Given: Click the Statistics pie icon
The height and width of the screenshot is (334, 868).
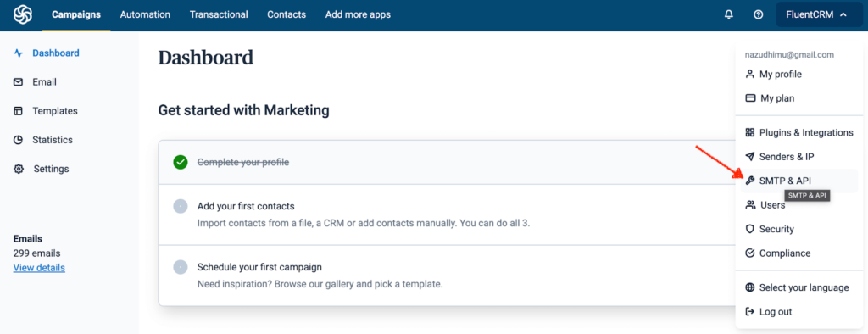Looking at the screenshot, I should pyautogui.click(x=19, y=140).
